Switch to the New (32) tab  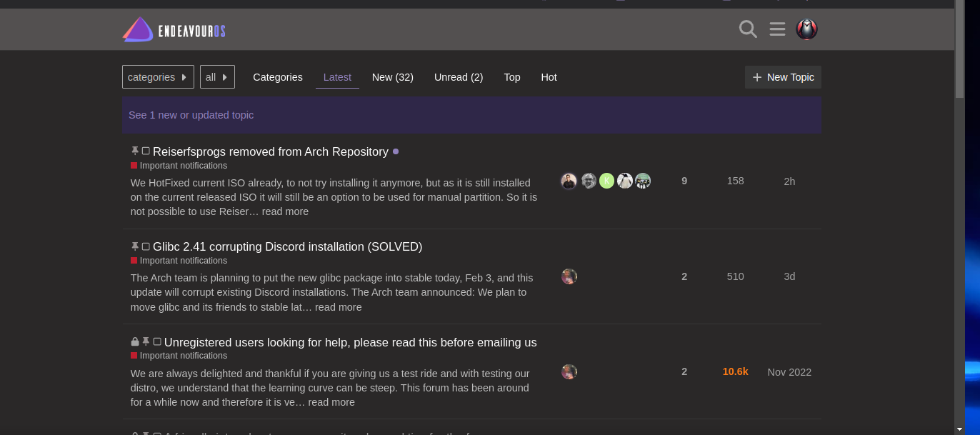coord(393,77)
